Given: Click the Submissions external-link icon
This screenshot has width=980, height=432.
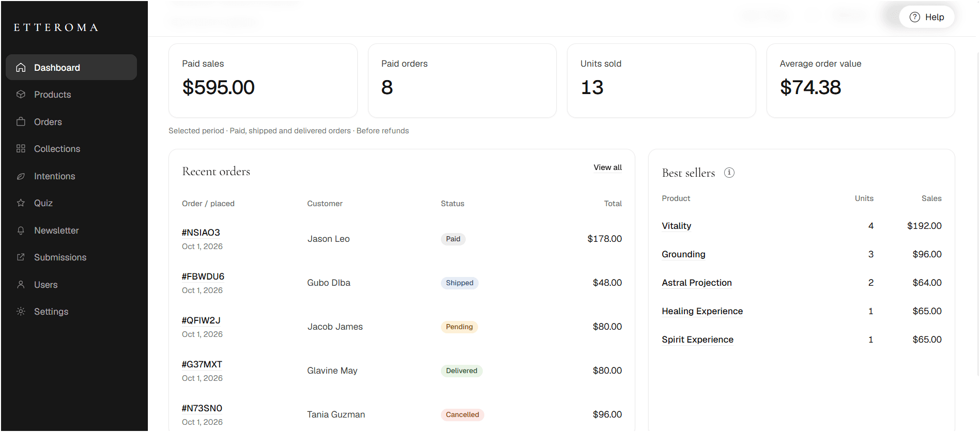Looking at the screenshot, I should coord(21,257).
